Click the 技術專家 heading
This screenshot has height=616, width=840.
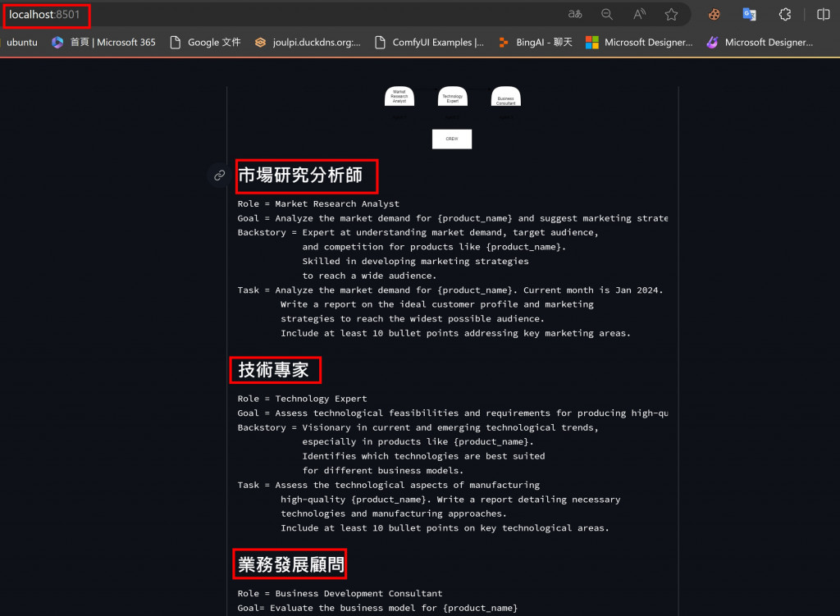click(274, 370)
